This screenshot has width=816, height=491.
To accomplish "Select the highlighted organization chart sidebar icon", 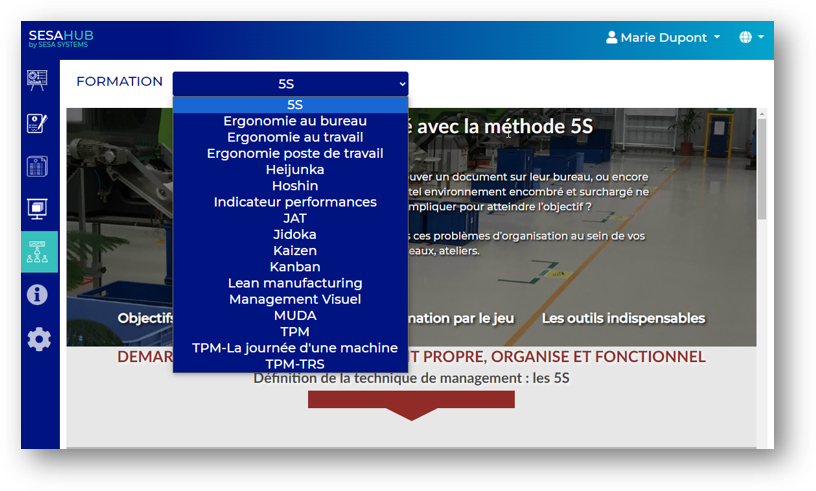I will 38,252.
